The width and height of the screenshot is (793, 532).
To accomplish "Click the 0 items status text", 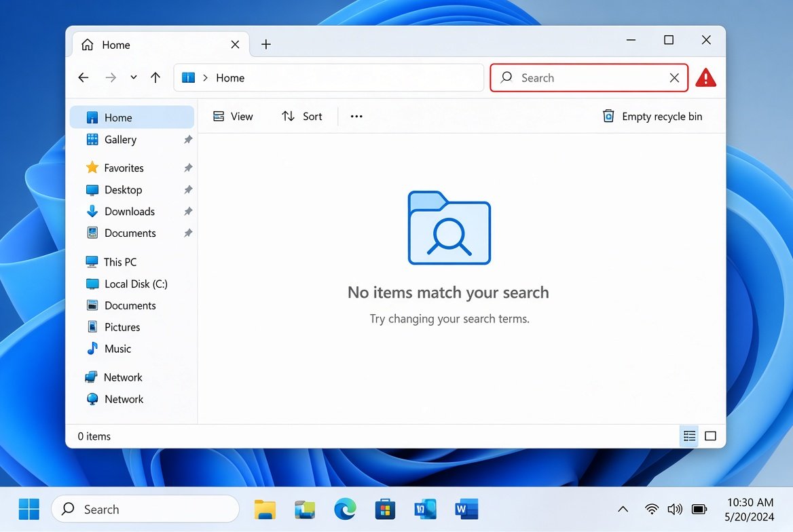I will 94,436.
